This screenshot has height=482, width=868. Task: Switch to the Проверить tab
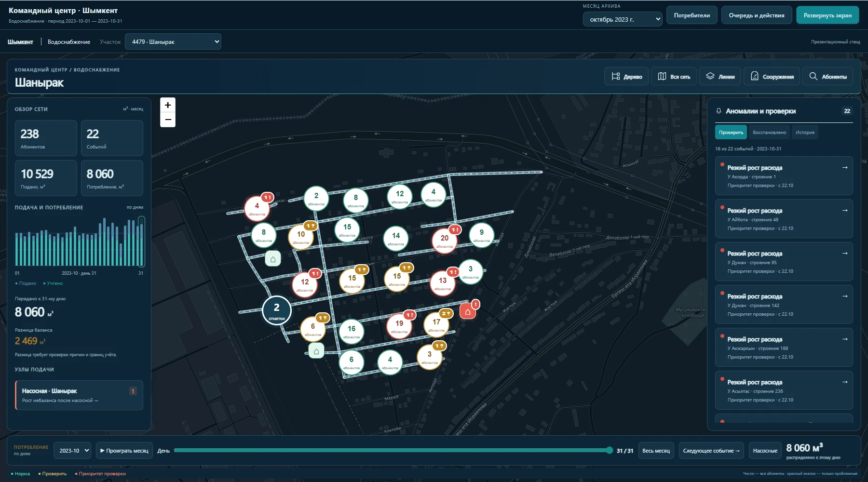coord(731,133)
